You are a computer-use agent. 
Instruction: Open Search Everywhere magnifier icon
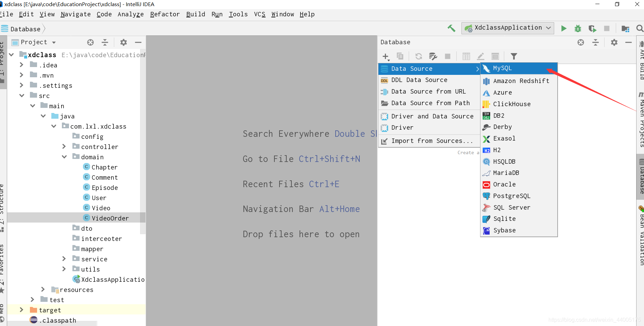click(640, 28)
